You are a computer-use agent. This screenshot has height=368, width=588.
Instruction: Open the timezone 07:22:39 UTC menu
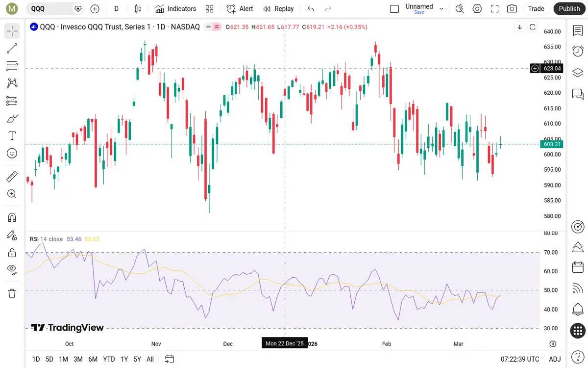click(x=520, y=359)
